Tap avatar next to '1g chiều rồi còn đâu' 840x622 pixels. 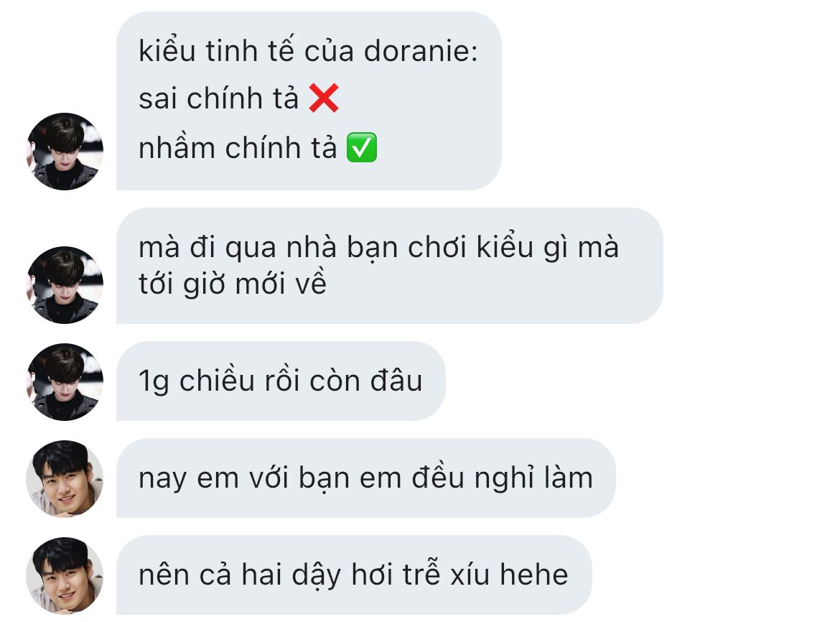65,381
